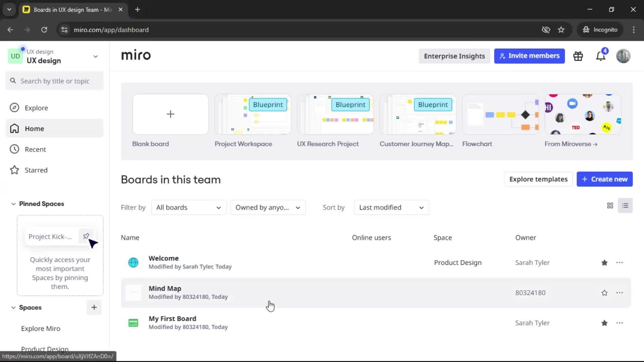Image resolution: width=644 pixels, height=362 pixels.
Task: Click the Owner column header
Action: [526, 238]
